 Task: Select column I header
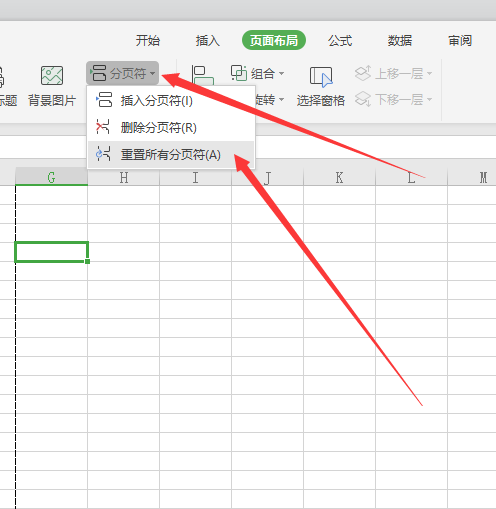pos(196,177)
